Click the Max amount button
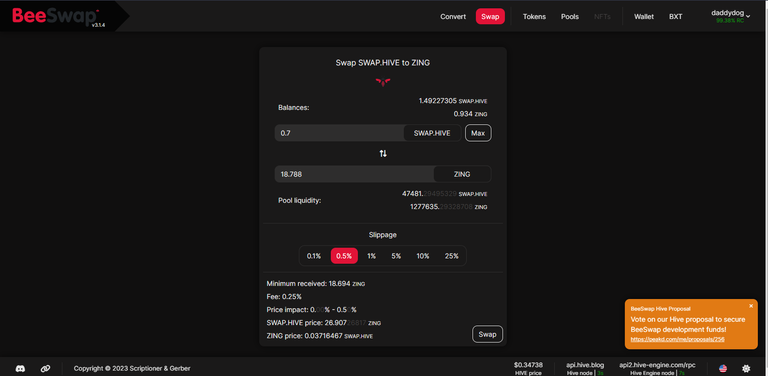 (x=478, y=133)
